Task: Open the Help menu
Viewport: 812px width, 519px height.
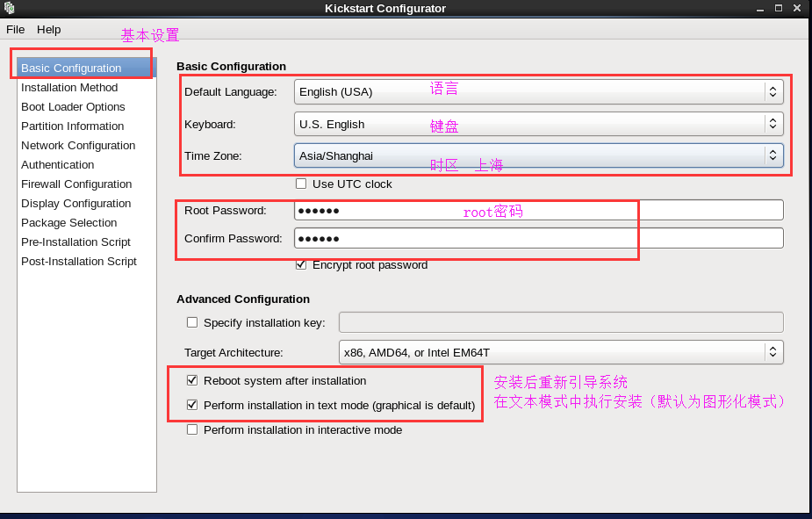Action: click(48, 30)
